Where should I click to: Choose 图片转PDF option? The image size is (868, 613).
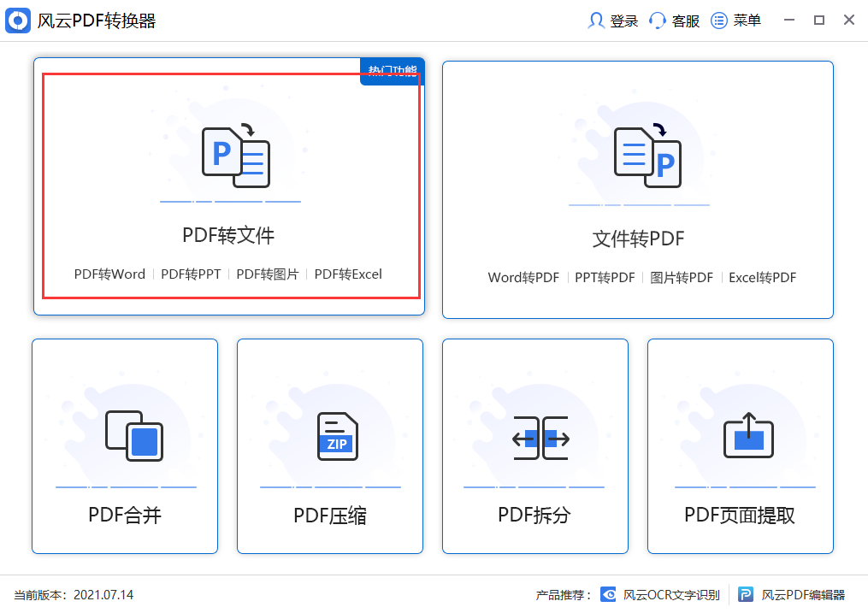click(682, 277)
